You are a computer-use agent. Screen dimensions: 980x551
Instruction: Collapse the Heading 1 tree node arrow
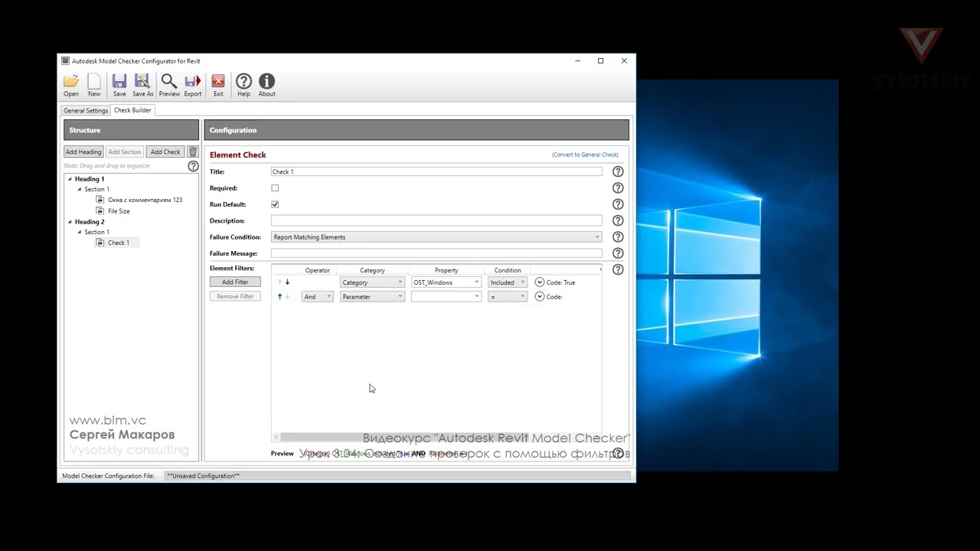(x=70, y=179)
